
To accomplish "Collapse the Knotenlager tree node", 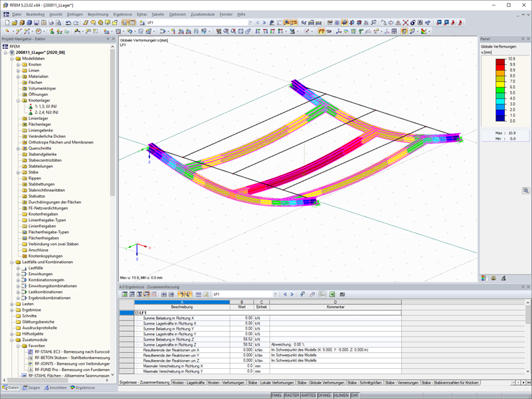I will coord(18,100).
